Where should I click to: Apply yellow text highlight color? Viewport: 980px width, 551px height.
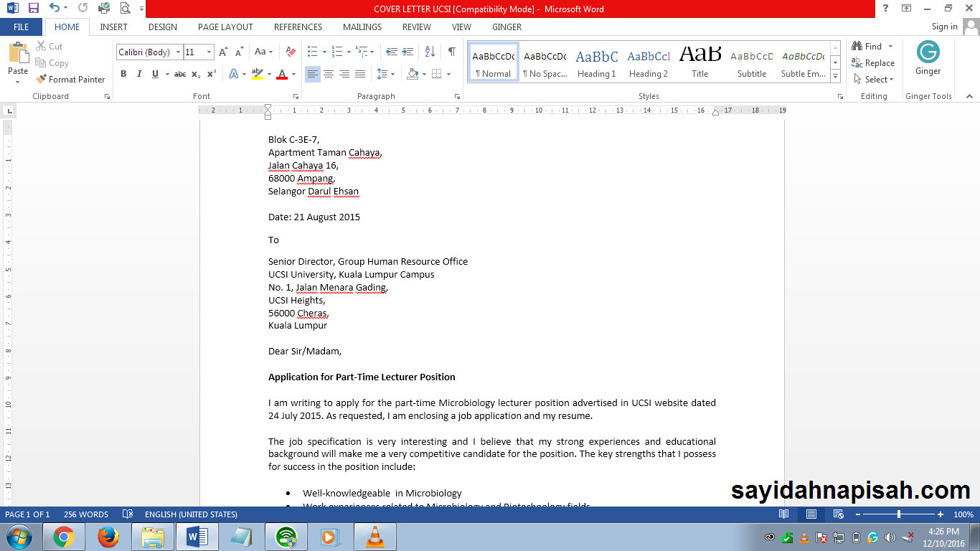(258, 74)
